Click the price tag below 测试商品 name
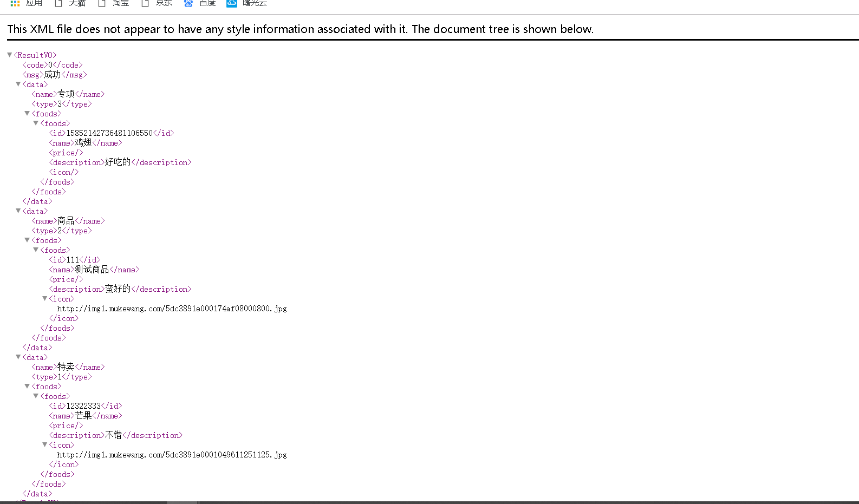 66,279
